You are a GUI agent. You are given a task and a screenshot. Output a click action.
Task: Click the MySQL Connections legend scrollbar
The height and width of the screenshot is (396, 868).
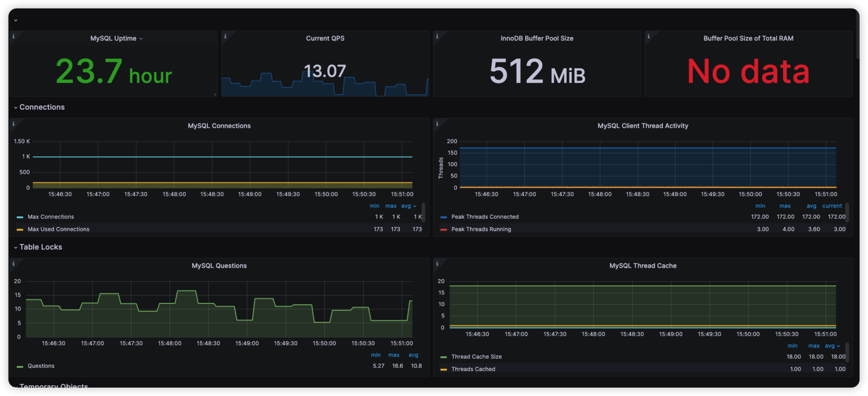423,212
